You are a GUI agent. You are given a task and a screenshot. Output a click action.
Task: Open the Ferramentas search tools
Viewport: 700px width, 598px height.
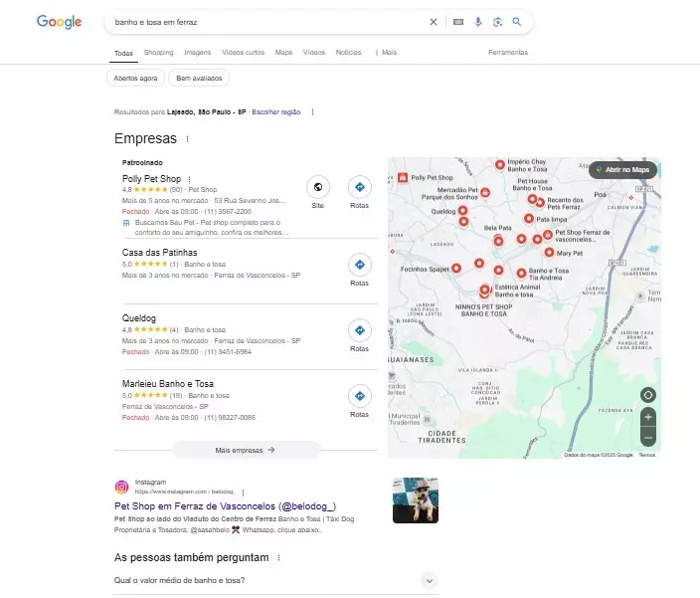click(507, 53)
